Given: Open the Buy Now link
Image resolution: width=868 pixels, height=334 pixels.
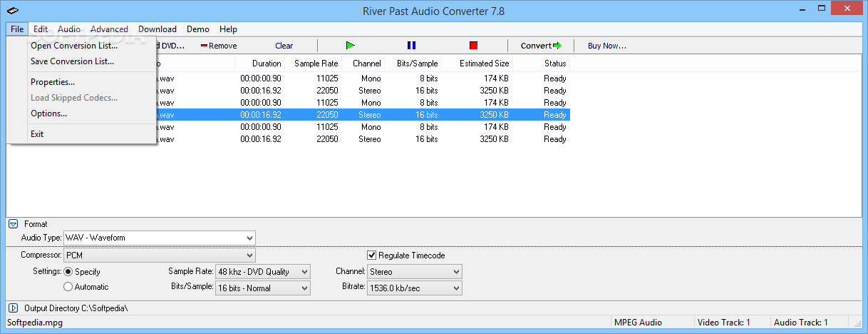Looking at the screenshot, I should (x=606, y=46).
